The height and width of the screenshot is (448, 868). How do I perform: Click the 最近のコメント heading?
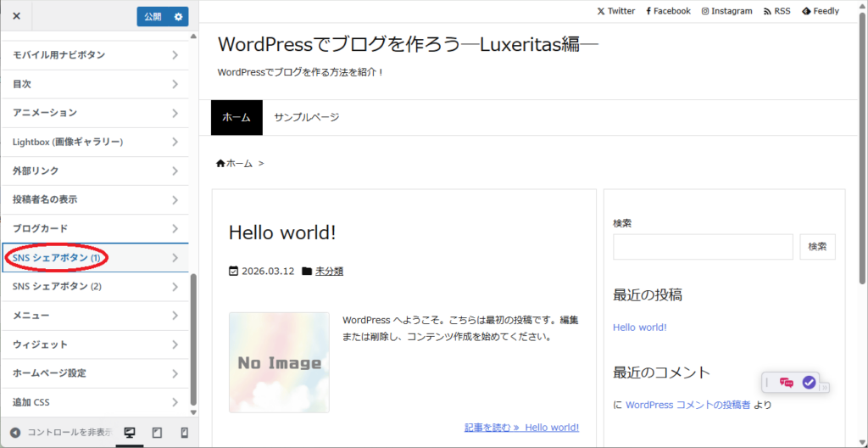tap(661, 372)
